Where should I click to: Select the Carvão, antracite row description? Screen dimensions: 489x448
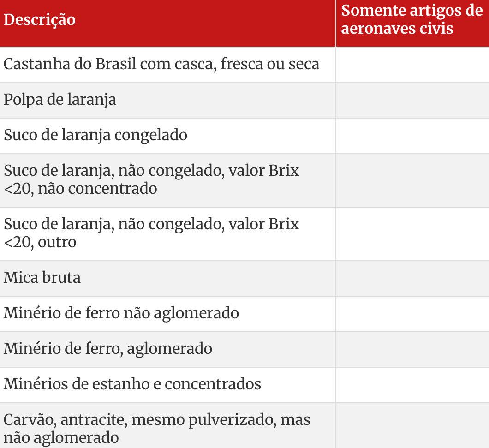(157, 428)
